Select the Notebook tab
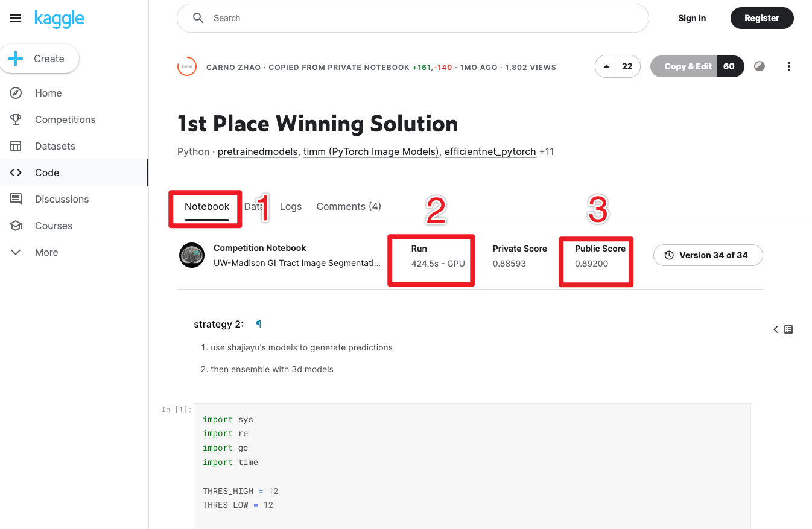 click(207, 206)
